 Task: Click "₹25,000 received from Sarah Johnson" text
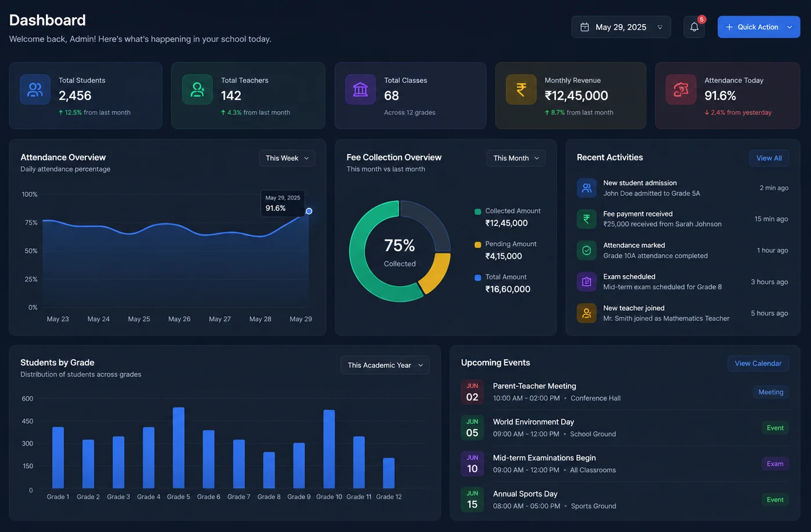coord(662,224)
